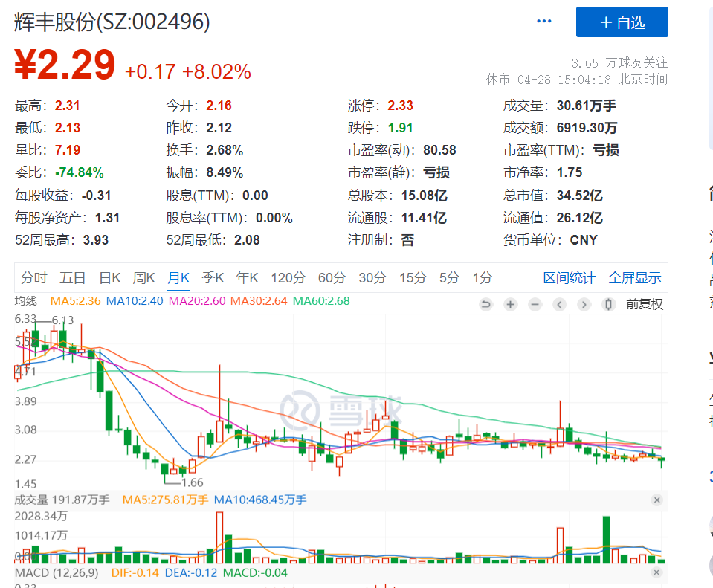Click the 3.65 万球友关注 follower count
Image resolution: width=713 pixels, height=588 pixels.
pos(619,62)
